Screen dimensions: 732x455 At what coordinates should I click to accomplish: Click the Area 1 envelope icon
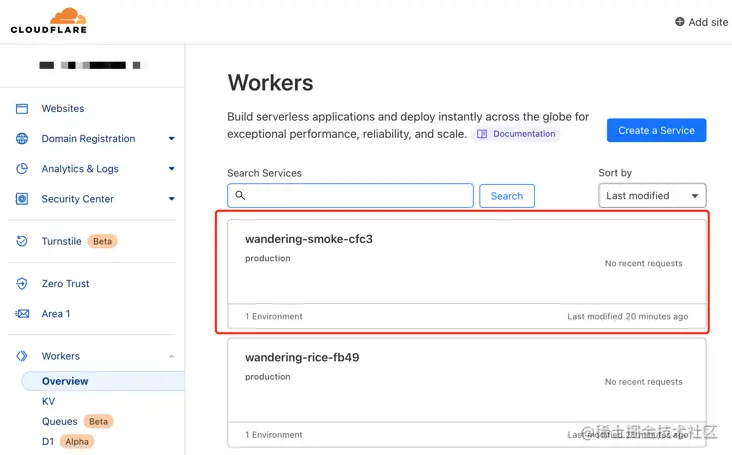22,314
